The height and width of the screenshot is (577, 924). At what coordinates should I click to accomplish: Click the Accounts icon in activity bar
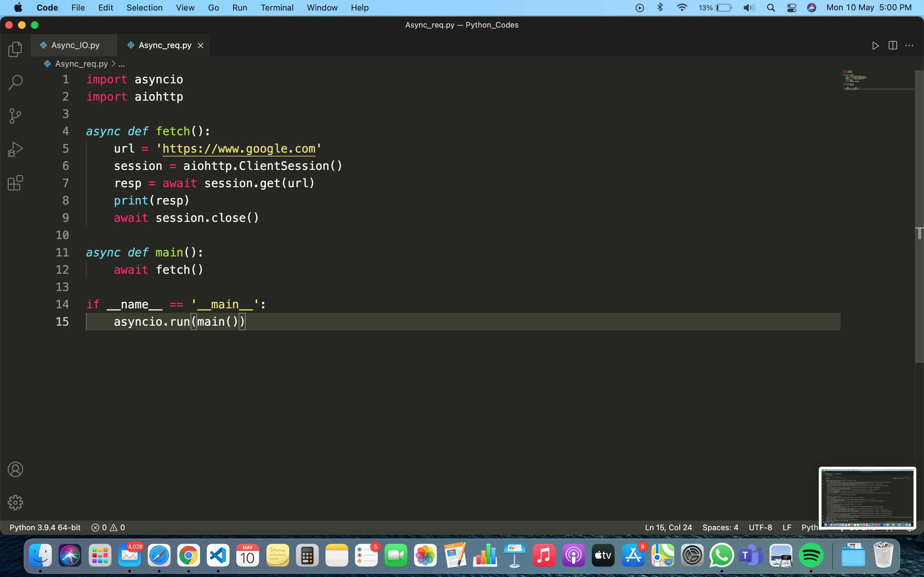pyautogui.click(x=15, y=469)
